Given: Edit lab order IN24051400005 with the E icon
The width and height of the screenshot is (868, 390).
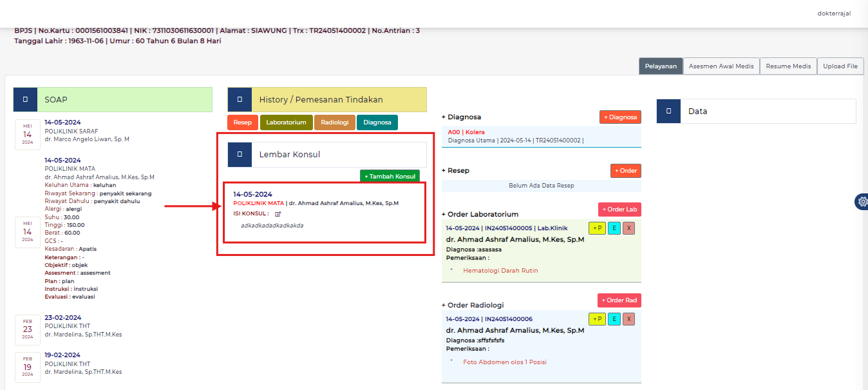Looking at the screenshot, I should coord(613,228).
